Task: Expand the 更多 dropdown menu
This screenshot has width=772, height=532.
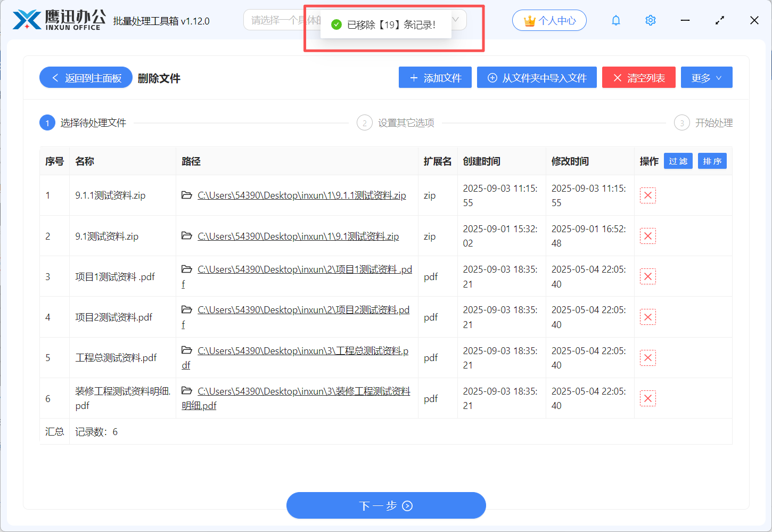Action: tap(707, 78)
